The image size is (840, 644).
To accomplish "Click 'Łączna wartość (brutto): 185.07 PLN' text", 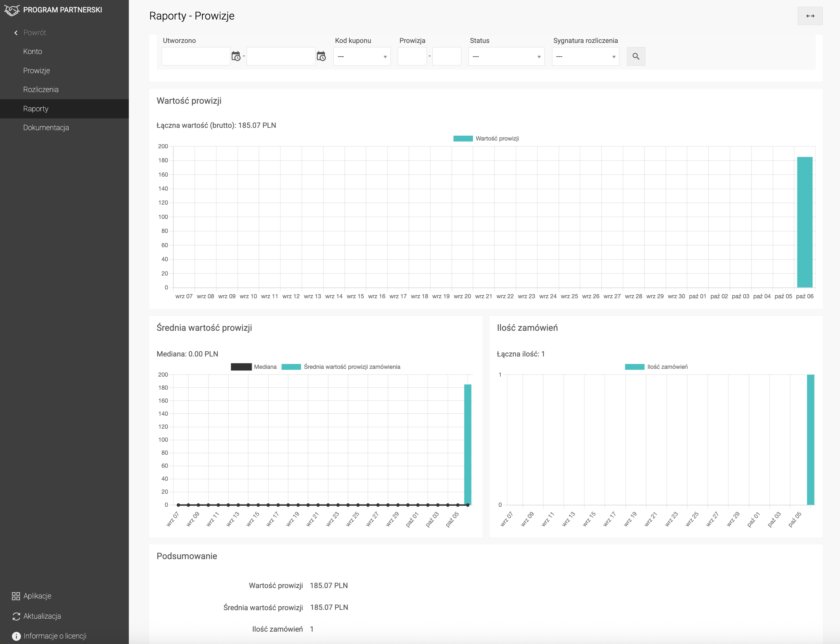I will tap(216, 125).
